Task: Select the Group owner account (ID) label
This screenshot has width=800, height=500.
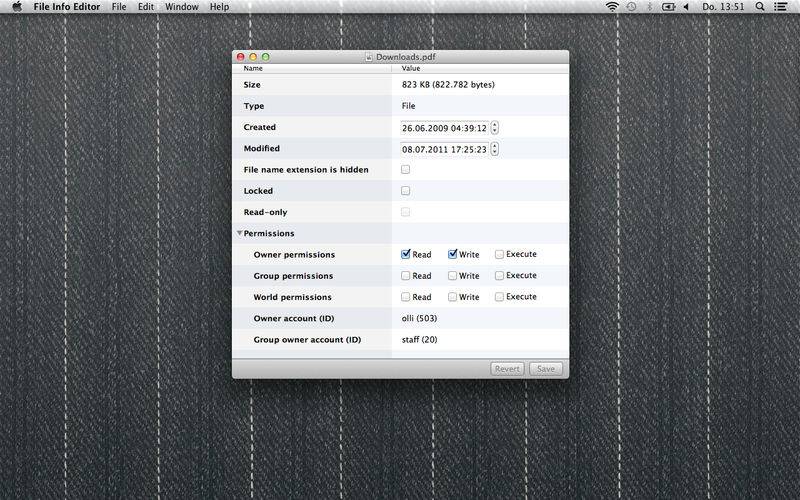Action: pos(307,340)
